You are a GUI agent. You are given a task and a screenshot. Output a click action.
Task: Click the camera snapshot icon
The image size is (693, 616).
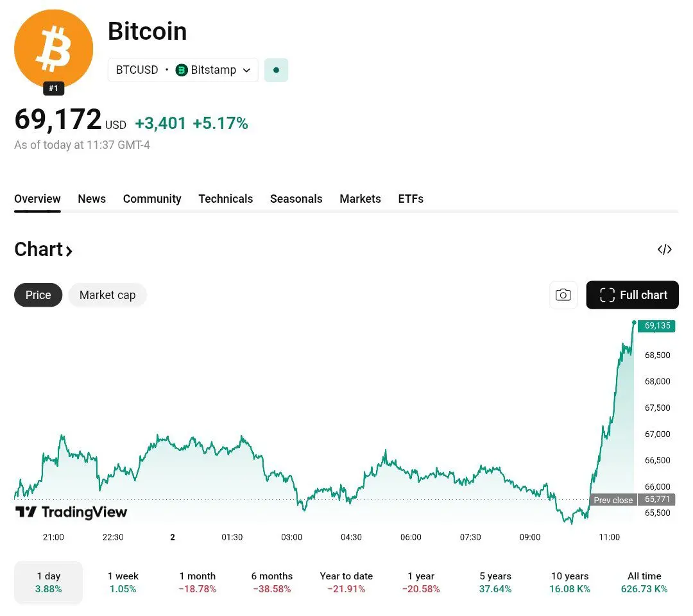click(563, 295)
